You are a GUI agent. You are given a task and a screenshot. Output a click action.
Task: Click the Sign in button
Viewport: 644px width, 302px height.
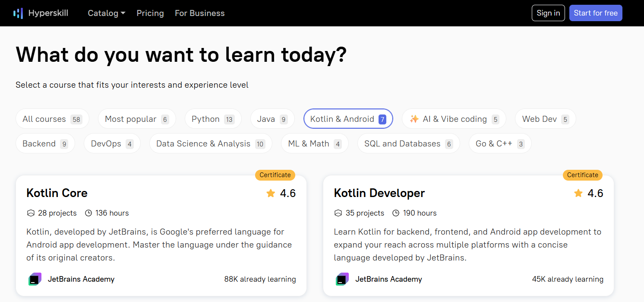tap(548, 13)
